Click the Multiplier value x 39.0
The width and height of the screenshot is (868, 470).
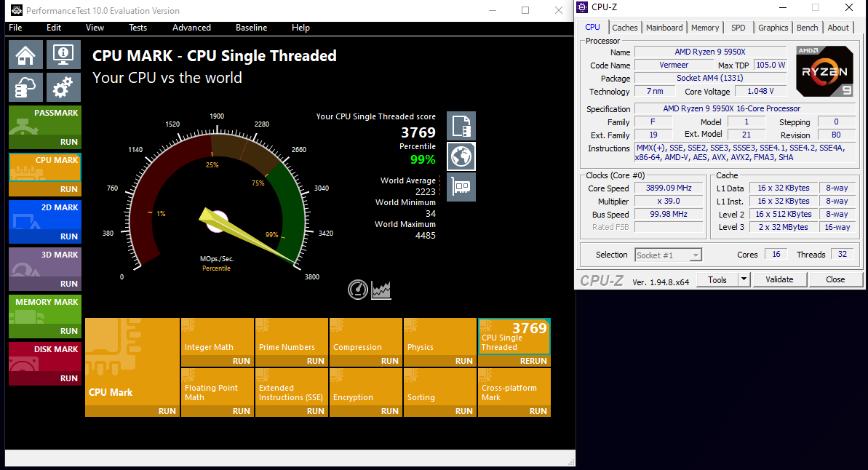pos(669,202)
